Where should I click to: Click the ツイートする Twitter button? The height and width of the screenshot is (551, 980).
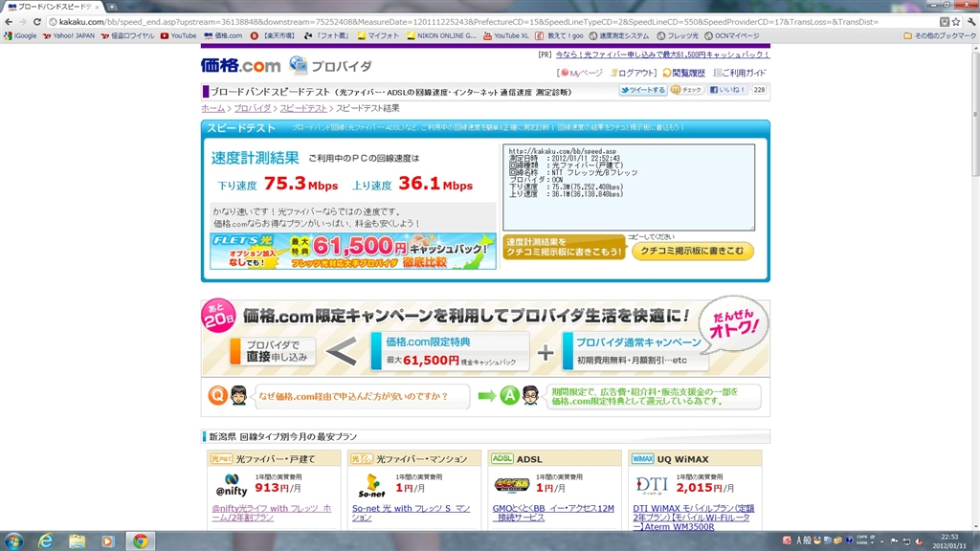[x=643, y=90]
